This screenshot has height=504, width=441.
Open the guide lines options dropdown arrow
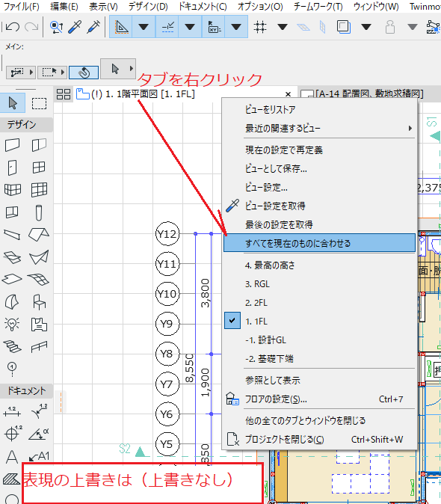pyautogui.click(x=144, y=27)
